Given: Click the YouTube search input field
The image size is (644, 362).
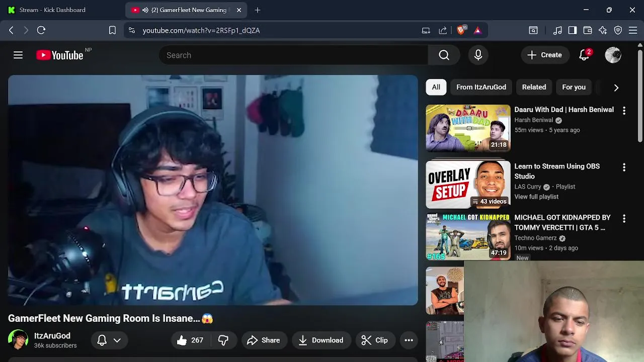Looking at the screenshot, I should click(x=293, y=55).
